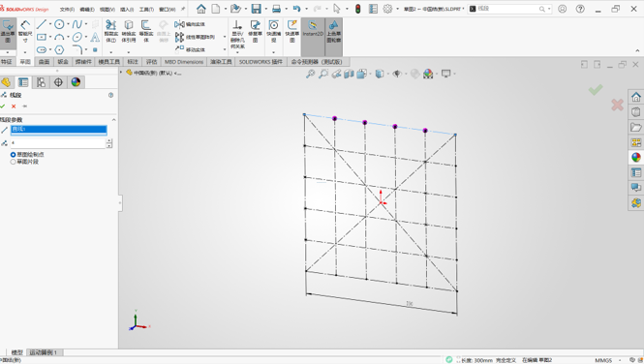Open the Circle tool dropdown arrow
Screen dimensions: 644x364
pos(68,24)
